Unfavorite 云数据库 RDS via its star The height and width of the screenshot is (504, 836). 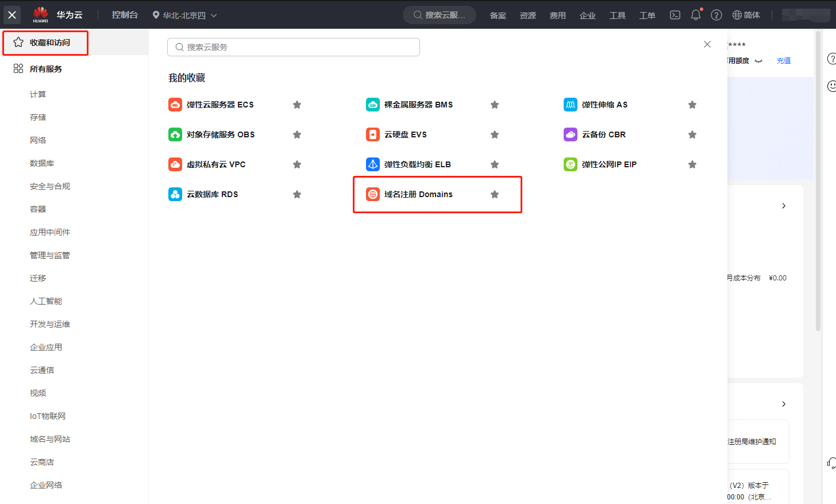coord(297,194)
